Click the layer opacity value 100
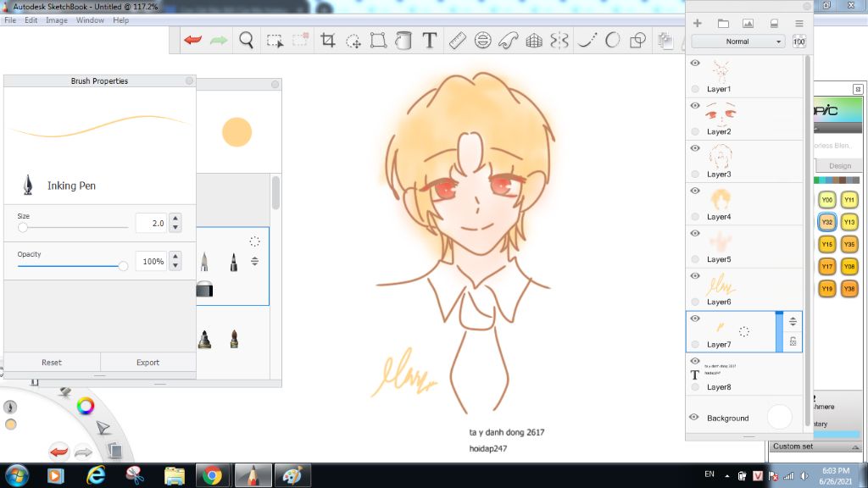 click(798, 42)
